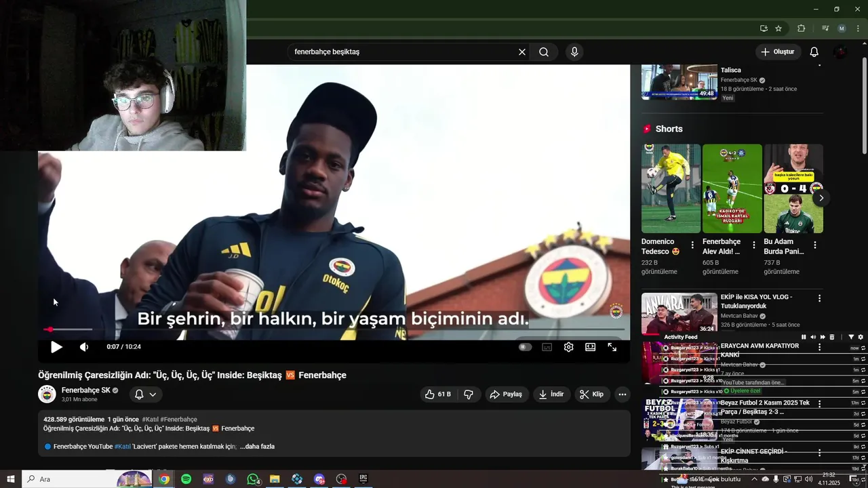Pause the Activity Feed overlay
Screen dimensions: 868x488
pos(804,337)
